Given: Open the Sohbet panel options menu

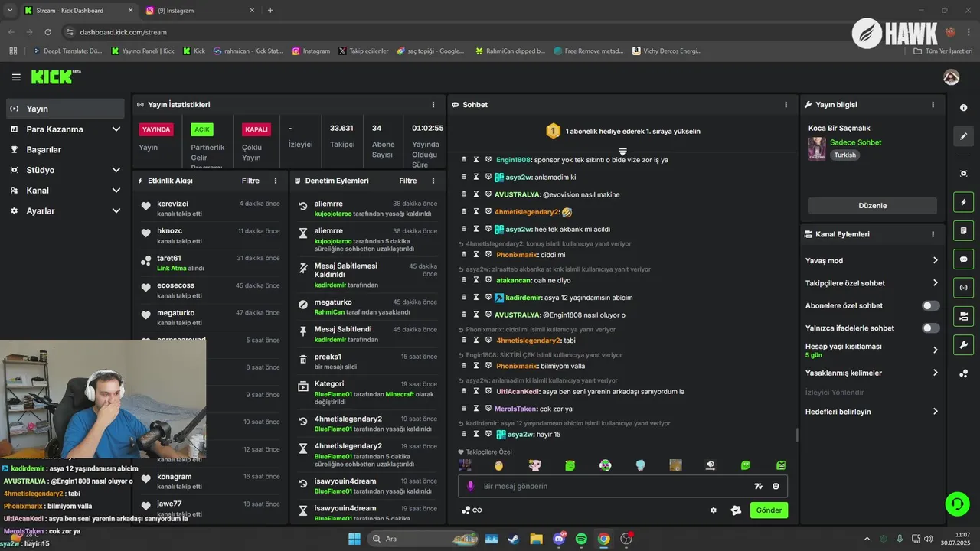Looking at the screenshot, I should click(x=786, y=105).
